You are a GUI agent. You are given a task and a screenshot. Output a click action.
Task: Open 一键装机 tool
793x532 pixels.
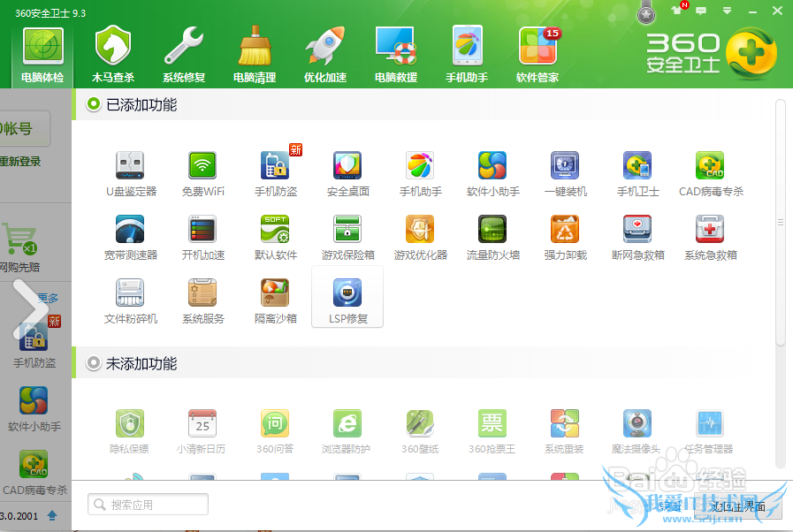566,174
